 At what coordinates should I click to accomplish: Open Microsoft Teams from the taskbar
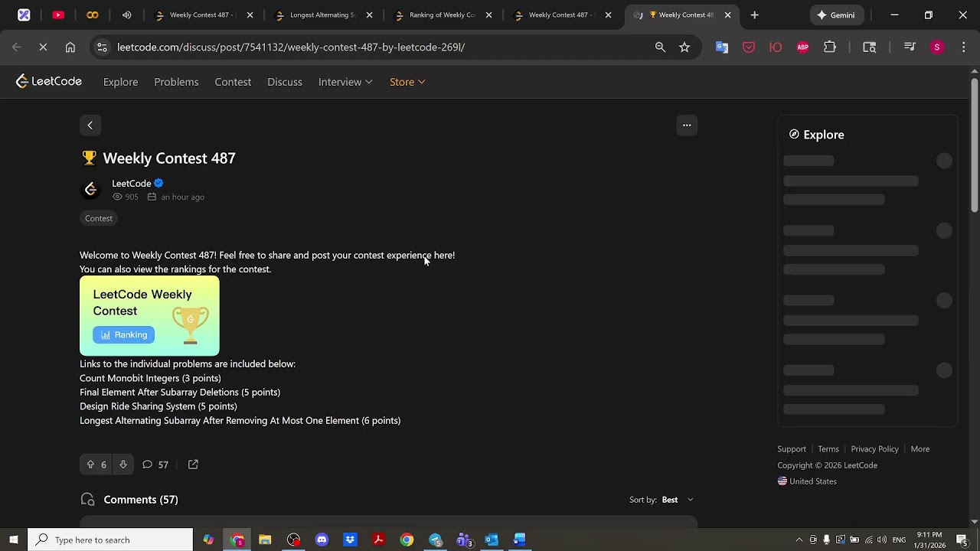pos(463,540)
